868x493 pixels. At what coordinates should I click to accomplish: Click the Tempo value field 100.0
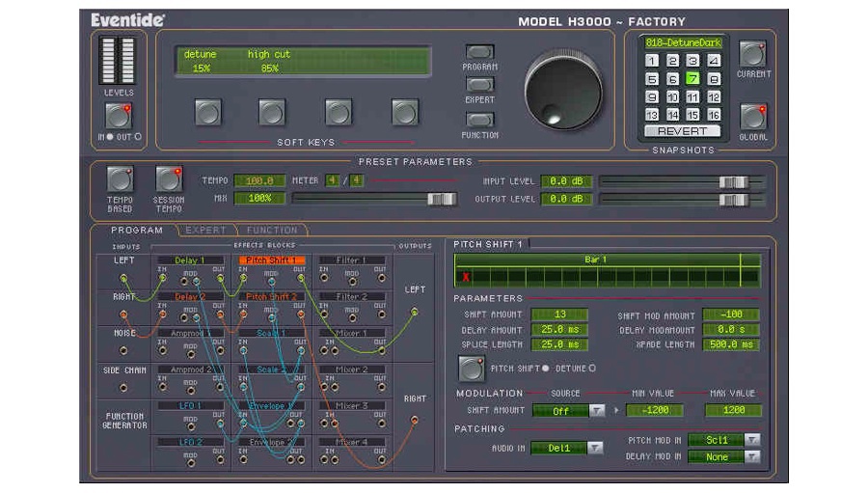point(259,180)
